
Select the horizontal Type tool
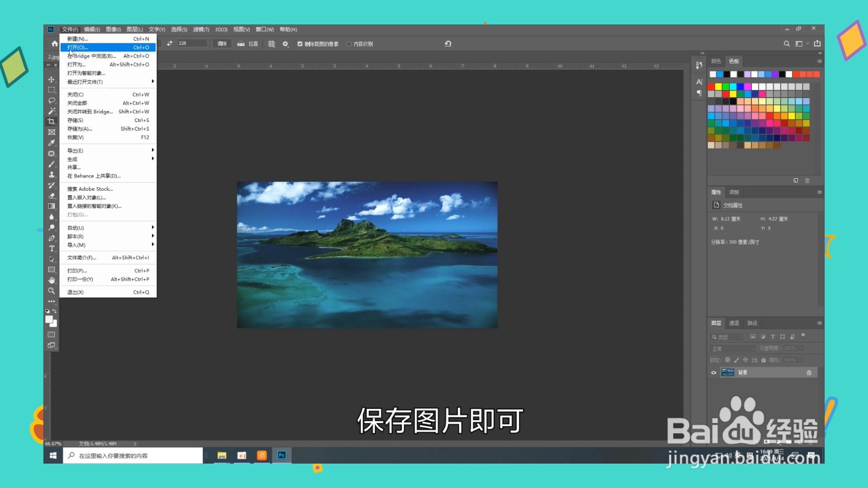(52, 248)
